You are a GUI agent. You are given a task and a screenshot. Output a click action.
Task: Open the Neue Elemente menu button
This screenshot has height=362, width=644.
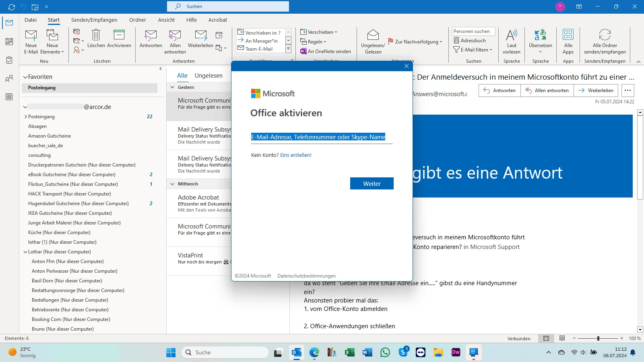[x=52, y=41]
